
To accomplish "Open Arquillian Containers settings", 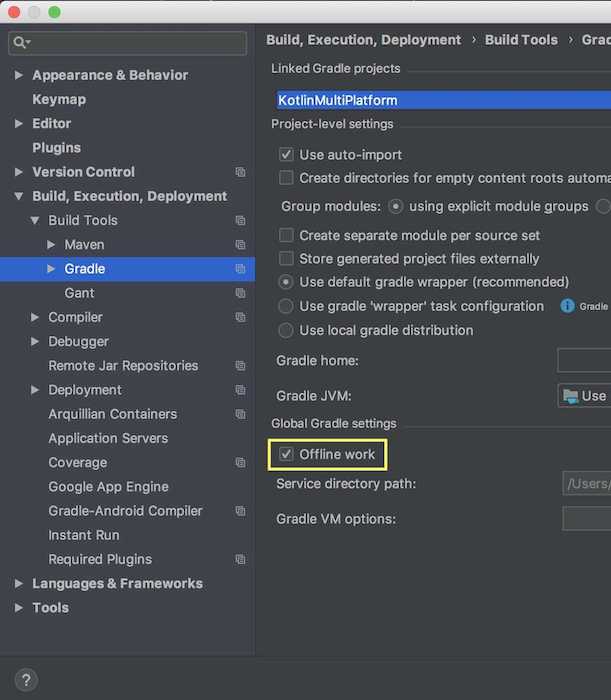I will (112, 414).
